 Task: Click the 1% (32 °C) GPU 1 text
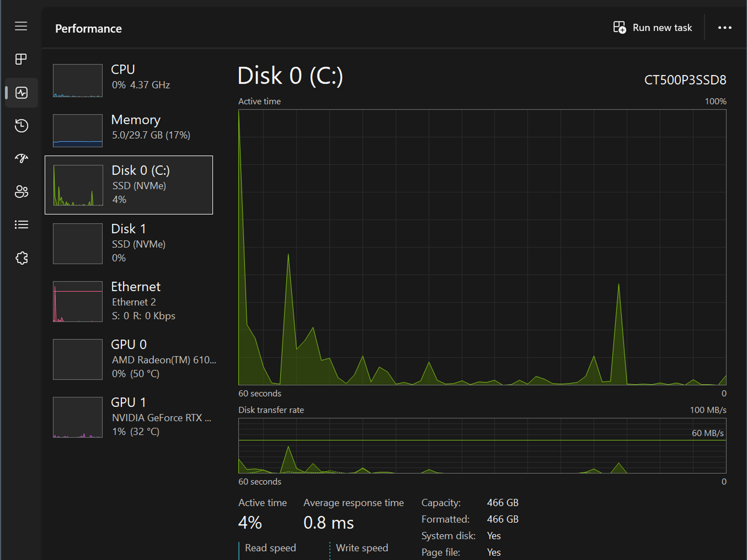tap(136, 432)
